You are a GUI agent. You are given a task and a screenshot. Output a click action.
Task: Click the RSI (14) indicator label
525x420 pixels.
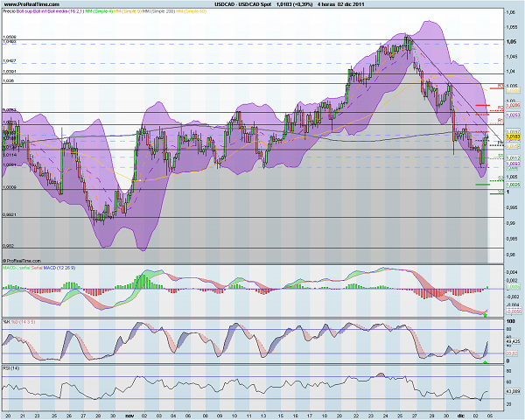11,368
